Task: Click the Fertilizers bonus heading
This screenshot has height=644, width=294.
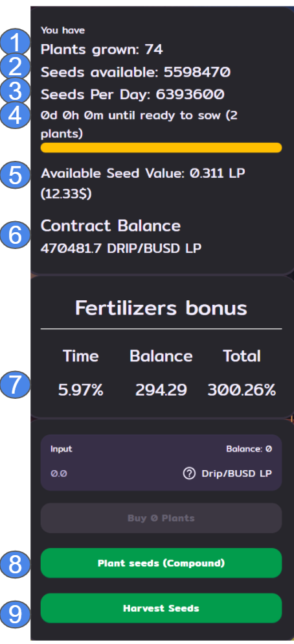Action: 161,307
